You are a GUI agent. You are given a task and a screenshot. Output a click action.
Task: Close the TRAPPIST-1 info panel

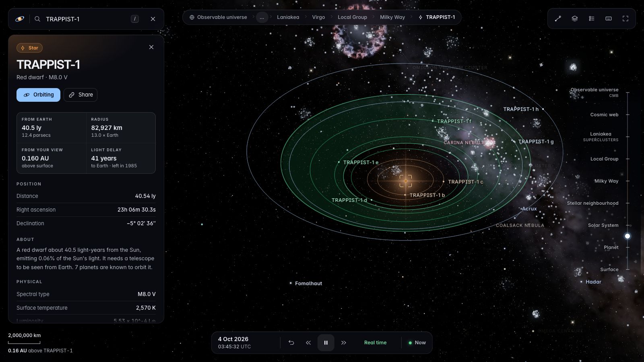pos(151,47)
